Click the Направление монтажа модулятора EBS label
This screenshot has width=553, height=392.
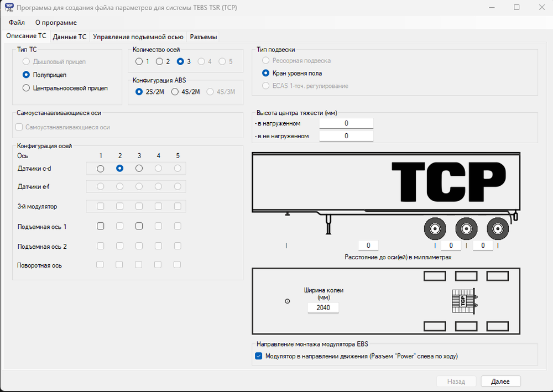[x=312, y=344]
